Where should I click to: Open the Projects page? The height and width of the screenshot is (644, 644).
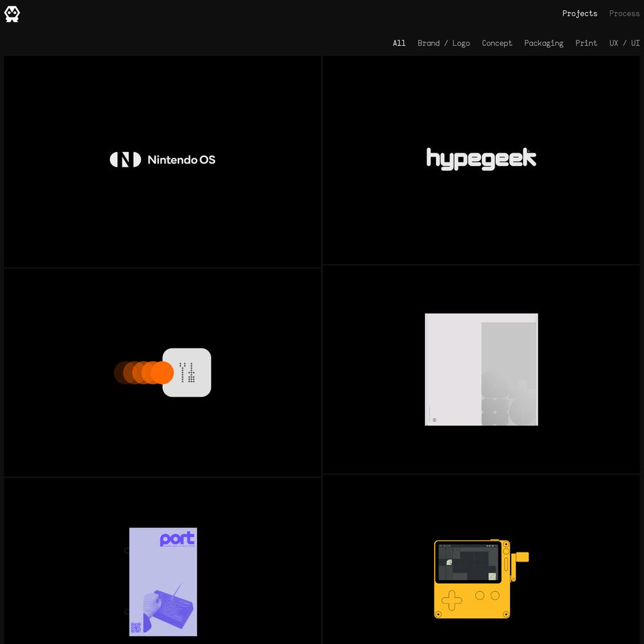point(580,14)
